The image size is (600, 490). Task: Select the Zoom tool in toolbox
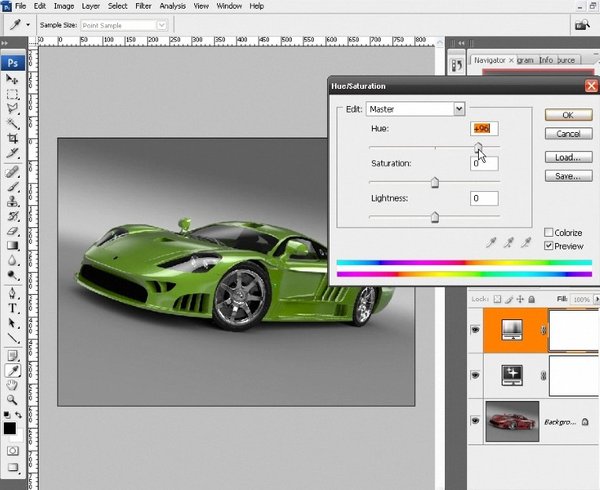(x=13, y=399)
